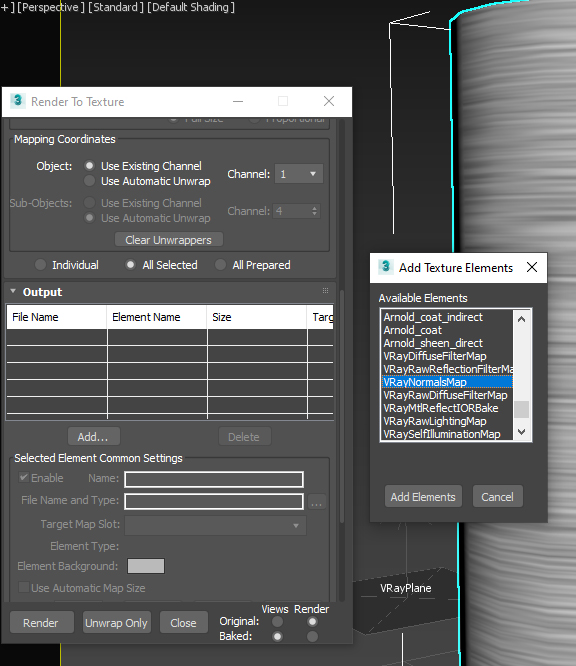Select Object Use Existing Channel radio

[x=89, y=165]
